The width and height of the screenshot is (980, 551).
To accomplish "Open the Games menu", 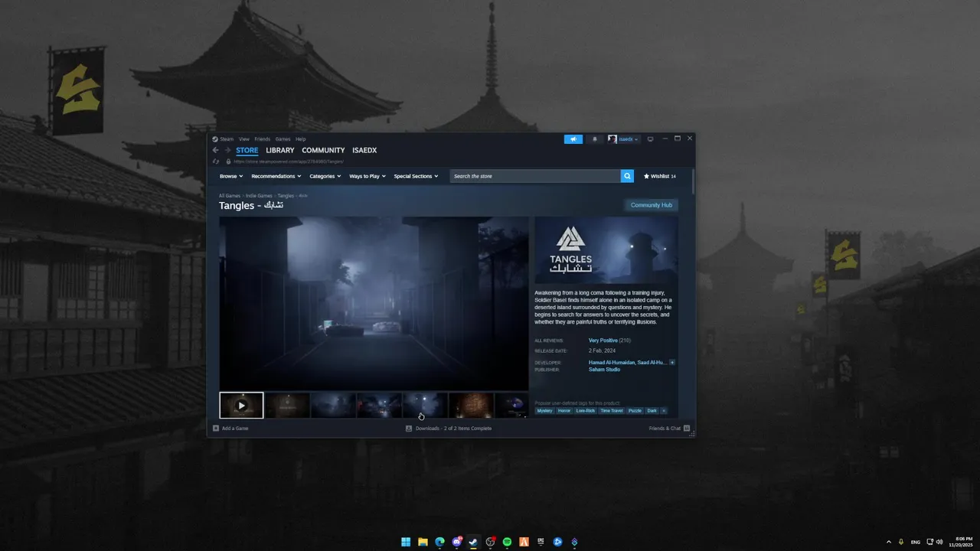I will [283, 139].
